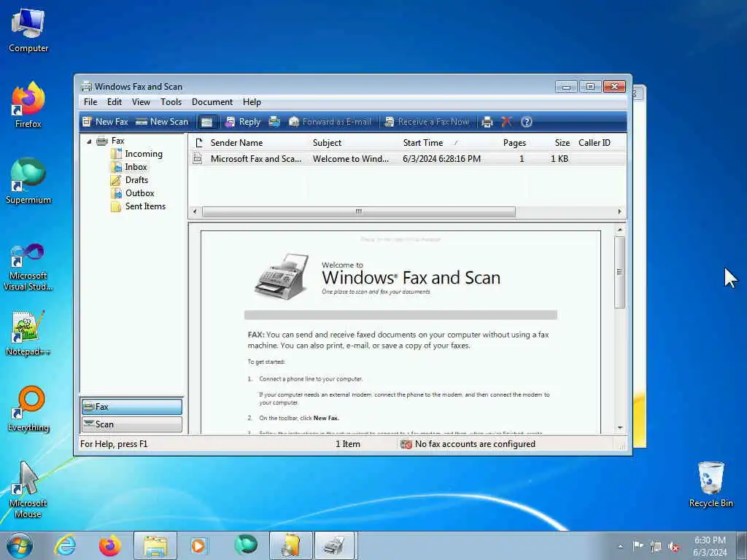747x560 pixels.
Task: Click the horizontal scrollbar thumb in message list
Action: [x=359, y=211]
